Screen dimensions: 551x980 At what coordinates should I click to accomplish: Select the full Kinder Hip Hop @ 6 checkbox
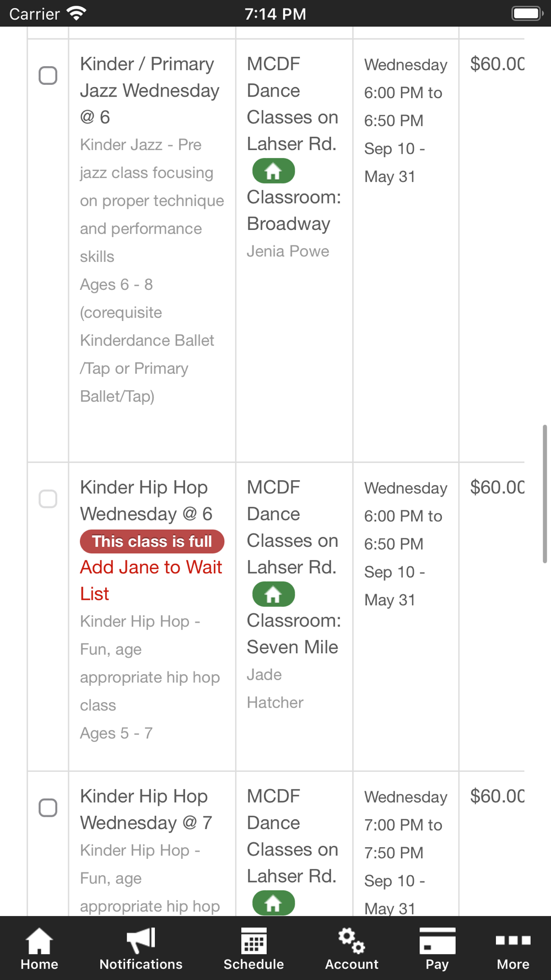(x=48, y=499)
